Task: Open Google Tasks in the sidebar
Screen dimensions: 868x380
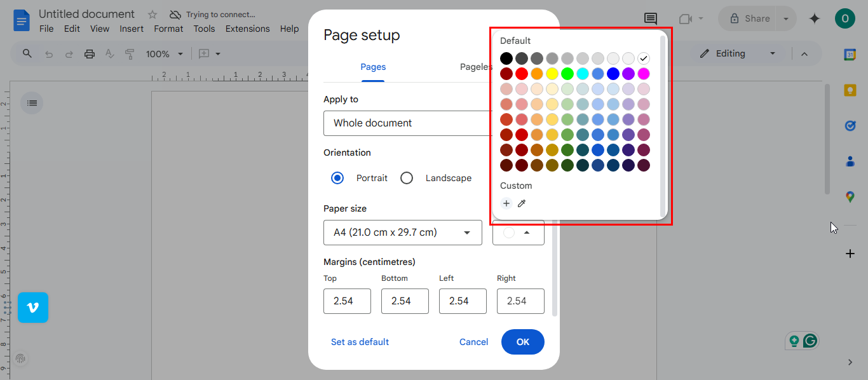Action: (x=850, y=125)
